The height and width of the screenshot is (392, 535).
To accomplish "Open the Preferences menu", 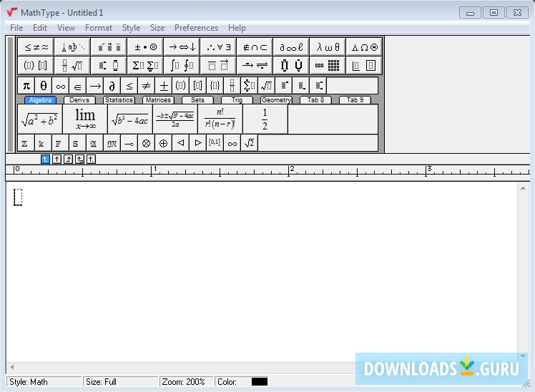I will pyautogui.click(x=196, y=28).
